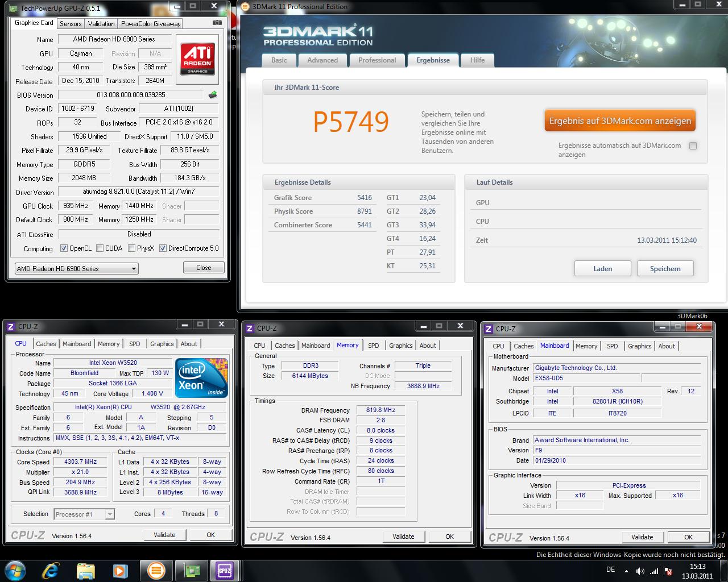
Task: Click the Core Speed 4303.7 MHz field
Action: (x=80, y=462)
